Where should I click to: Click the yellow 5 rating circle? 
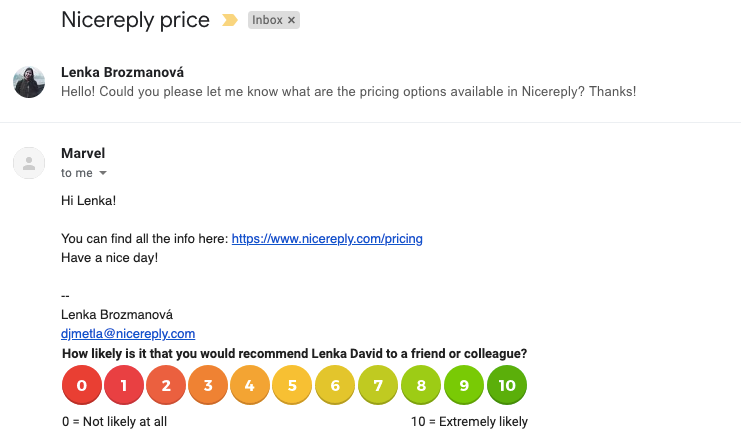coord(292,385)
